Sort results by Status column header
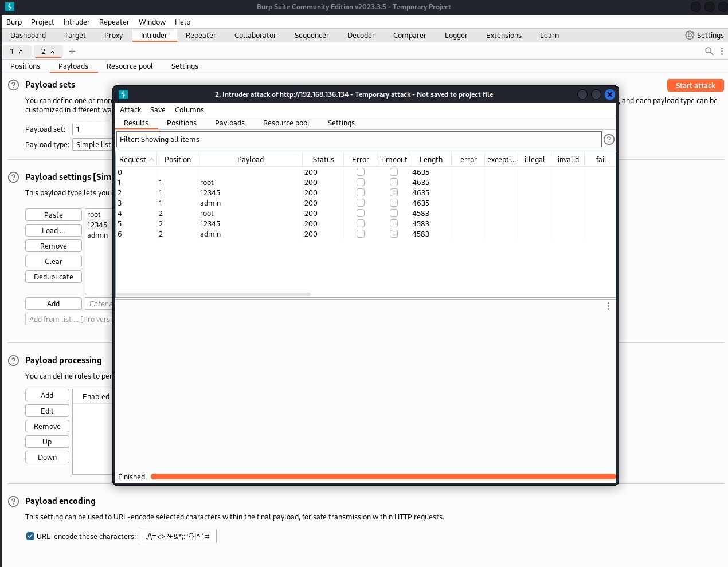Viewport: 728px width, 567px height. click(x=323, y=160)
